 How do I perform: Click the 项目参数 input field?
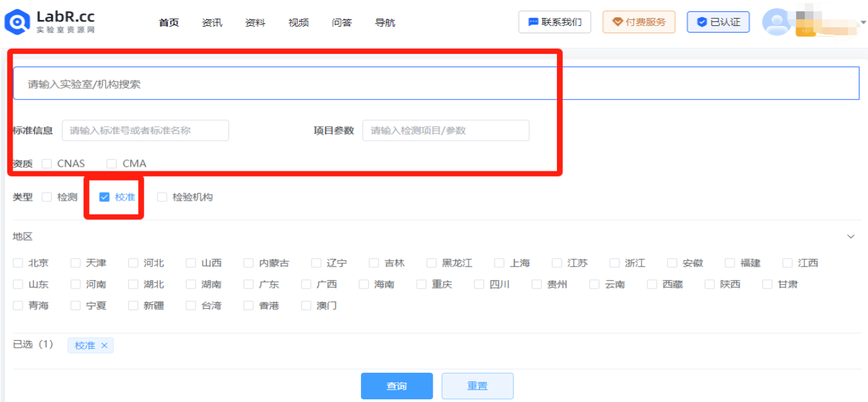coord(445,130)
